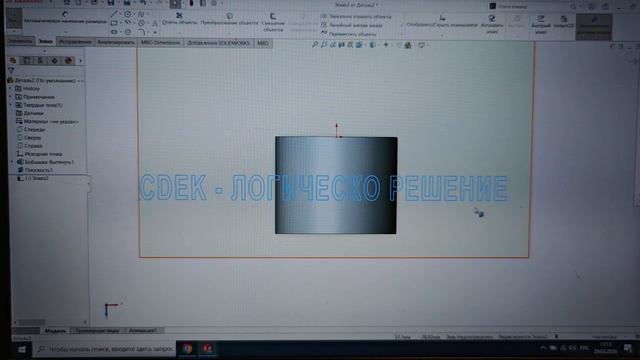Screen dimensions: 640x360
Task: Select the Эскиз2 sketch item
Action: 33,178
